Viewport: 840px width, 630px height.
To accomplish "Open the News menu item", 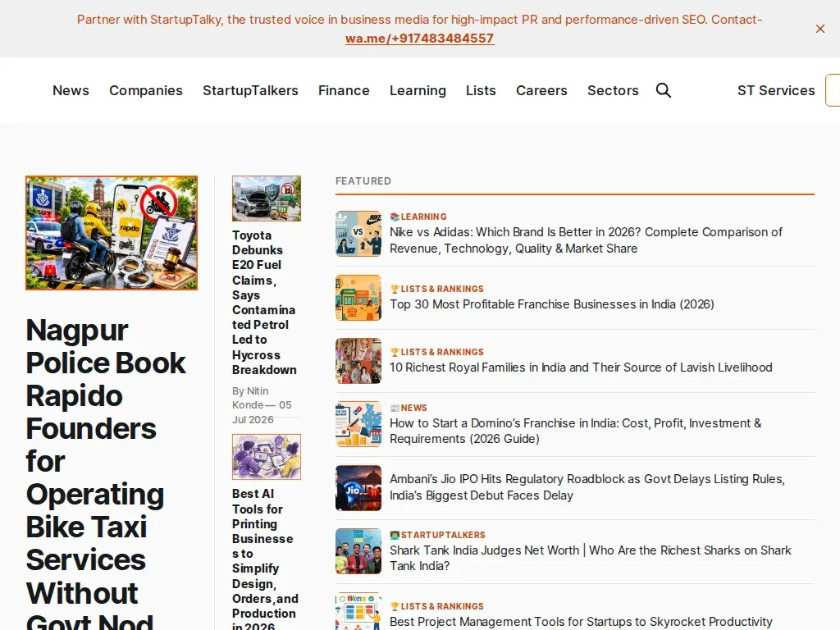I will coord(71,90).
